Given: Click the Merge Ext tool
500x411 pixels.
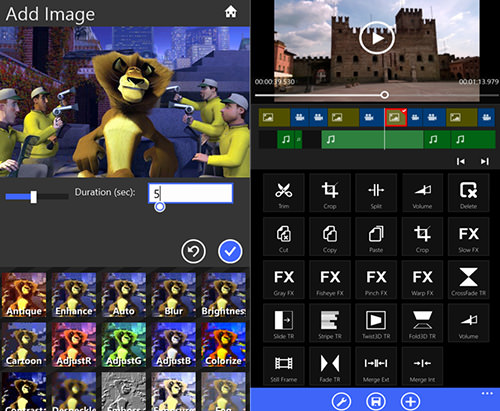Looking at the screenshot, I should click(376, 366).
